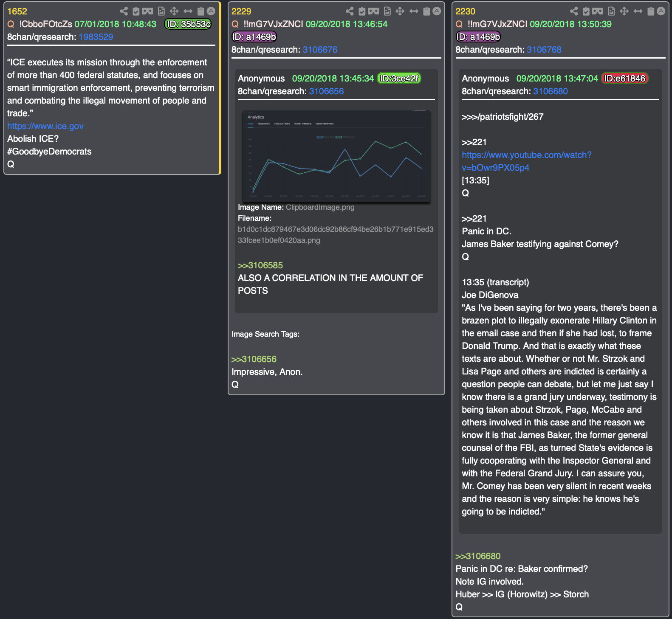Click the ClipboardImage.png image name

pos(320,207)
